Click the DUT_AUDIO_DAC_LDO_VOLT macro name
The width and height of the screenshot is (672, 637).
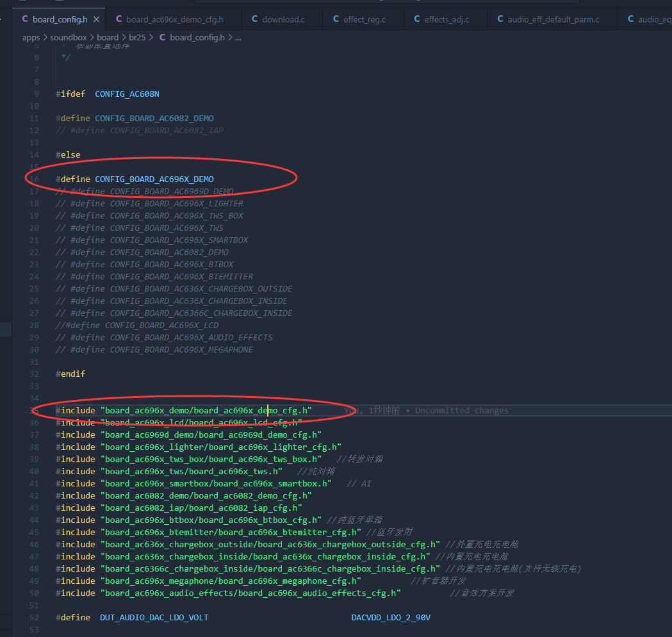coord(154,618)
